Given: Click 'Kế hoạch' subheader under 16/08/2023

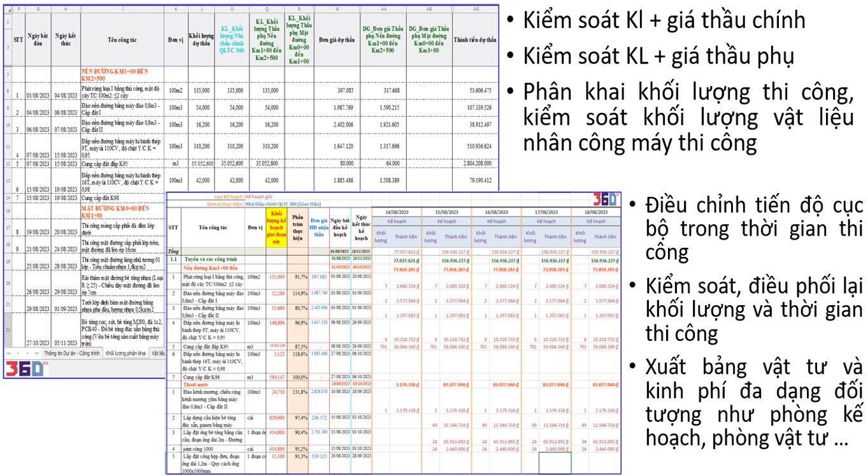Looking at the screenshot, I should pyautogui.click(x=495, y=221).
